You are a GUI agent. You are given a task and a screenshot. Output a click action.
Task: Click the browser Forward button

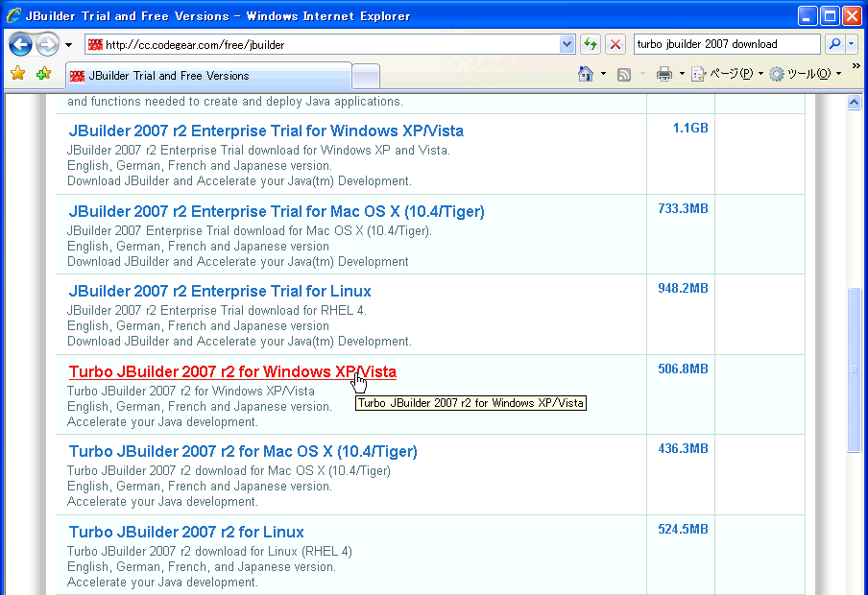pyautogui.click(x=47, y=45)
